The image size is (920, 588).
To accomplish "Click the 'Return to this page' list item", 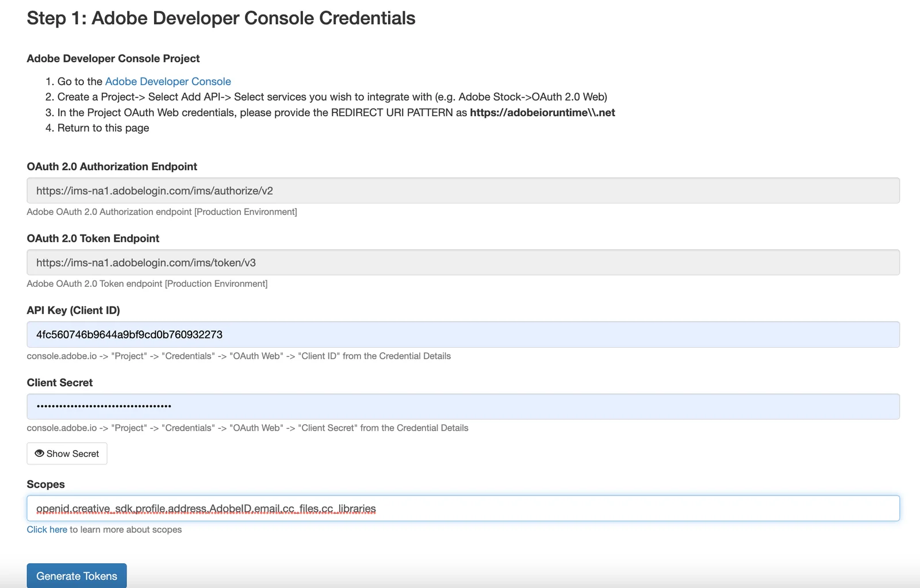I will coord(103,128).
